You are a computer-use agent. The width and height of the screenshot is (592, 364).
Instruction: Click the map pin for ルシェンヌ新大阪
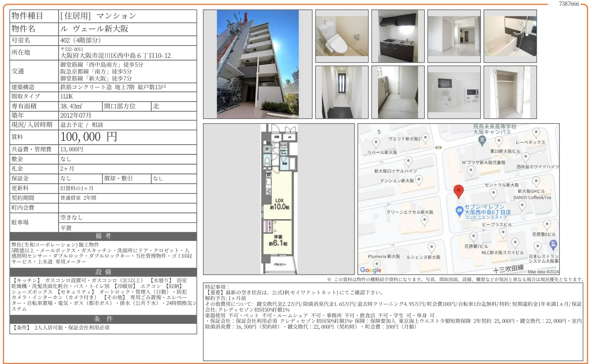[x=431, y=247]
